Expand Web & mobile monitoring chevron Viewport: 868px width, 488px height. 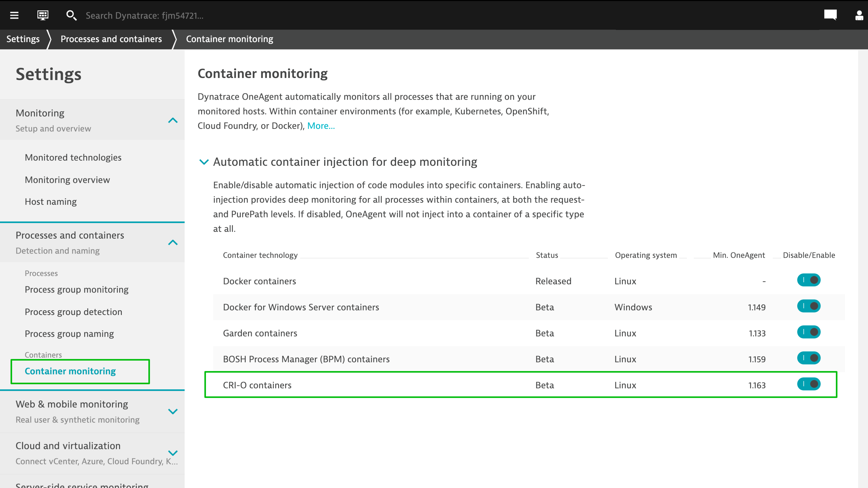tap(173, 411)
